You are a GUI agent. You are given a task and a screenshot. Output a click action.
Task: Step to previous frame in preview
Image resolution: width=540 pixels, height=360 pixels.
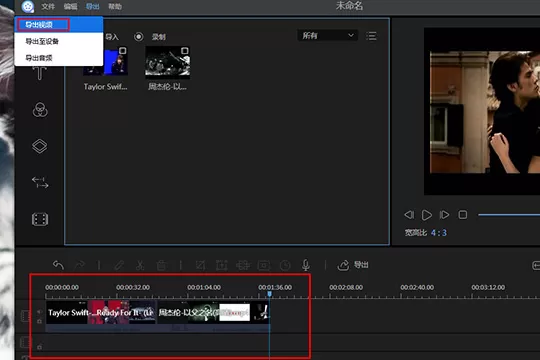tap(409, 215)
